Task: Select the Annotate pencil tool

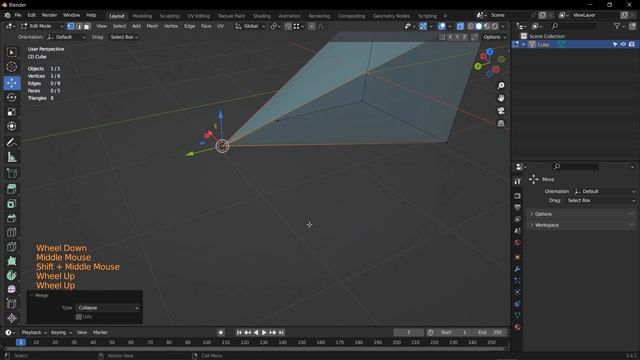Action: 11,142
